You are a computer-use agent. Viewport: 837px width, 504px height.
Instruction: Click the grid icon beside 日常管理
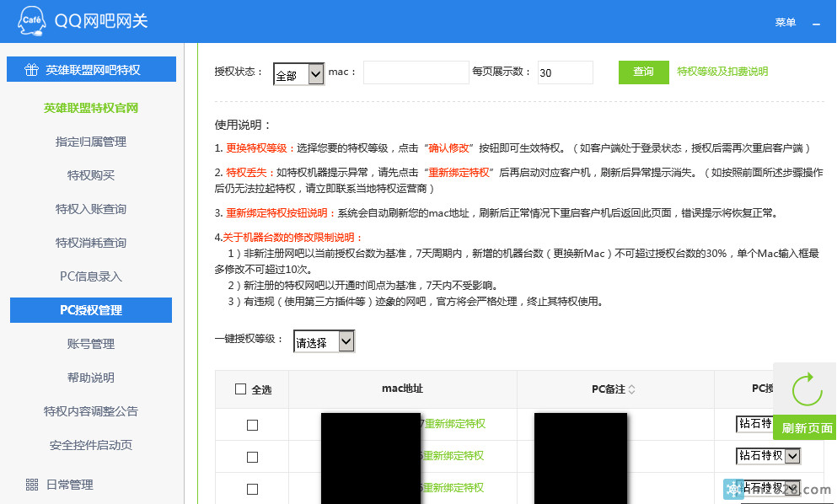[x=32, y=485]
